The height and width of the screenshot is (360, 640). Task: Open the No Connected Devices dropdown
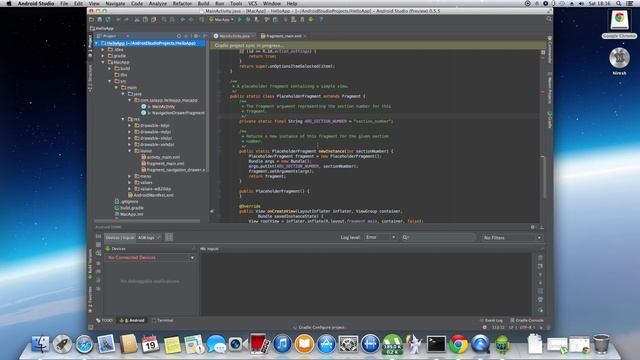[150, 258]
